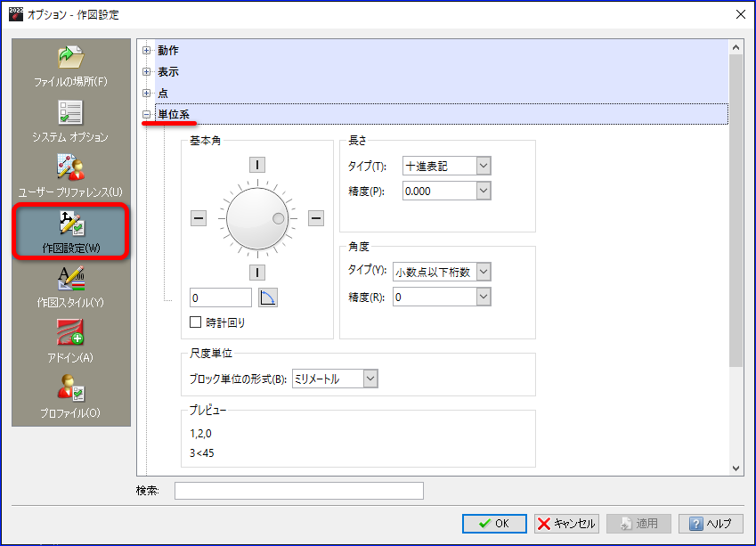Click top tick button above base angle dial

(x=257, y=165)
